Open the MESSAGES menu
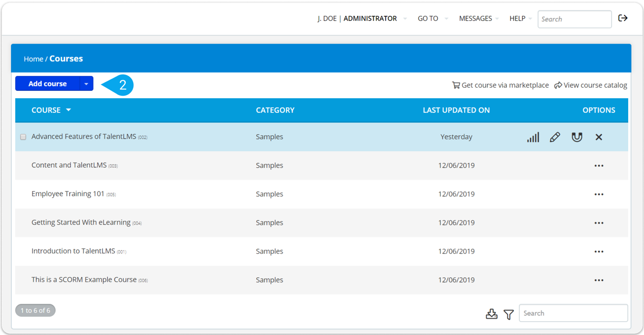 coord(479,19)
